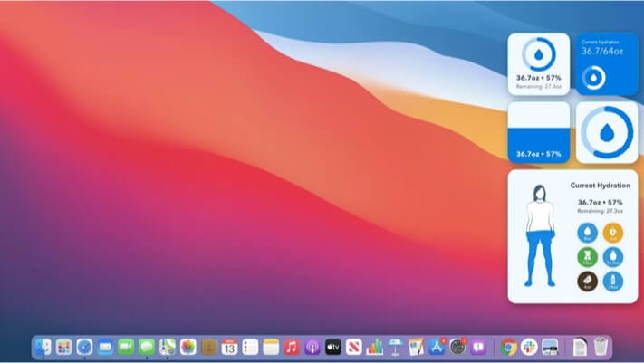This screenshot has height=363, width=644.
Task: Open the document stack beside Trash
Action: point(580,348)
